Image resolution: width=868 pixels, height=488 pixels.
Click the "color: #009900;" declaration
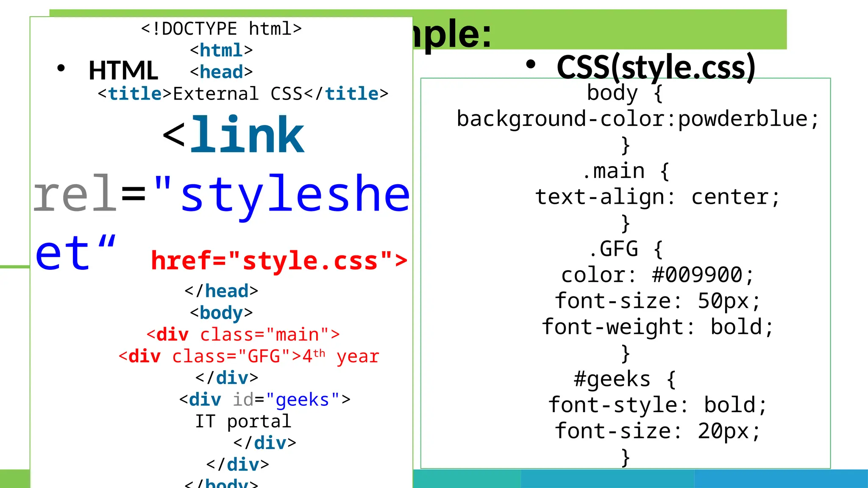point(657,275)
